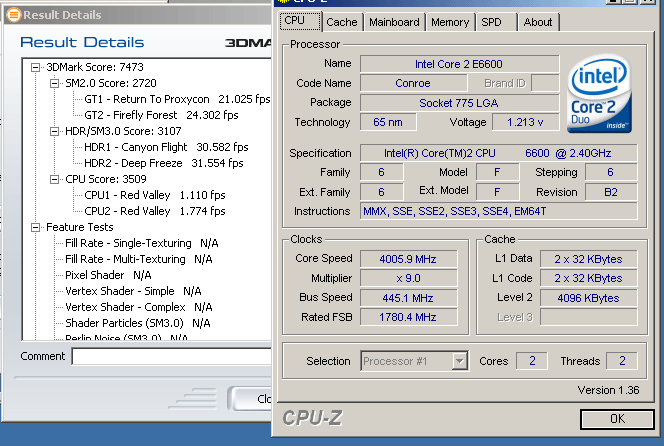Select HDR2 - Deep Freeze row
This screenshot has width=664, height=446.
[x=163, y=163]
